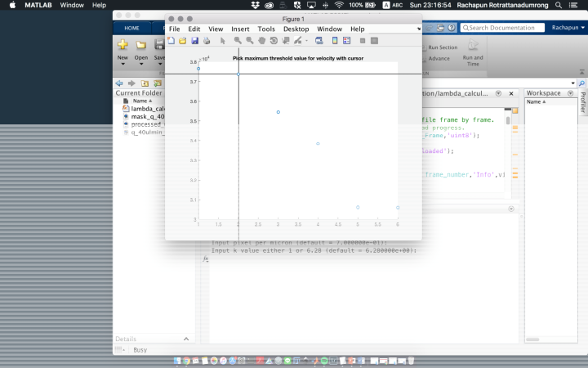Click the New Figure icon in figure toolbar
588x368 pixels.
pos(171,40)
